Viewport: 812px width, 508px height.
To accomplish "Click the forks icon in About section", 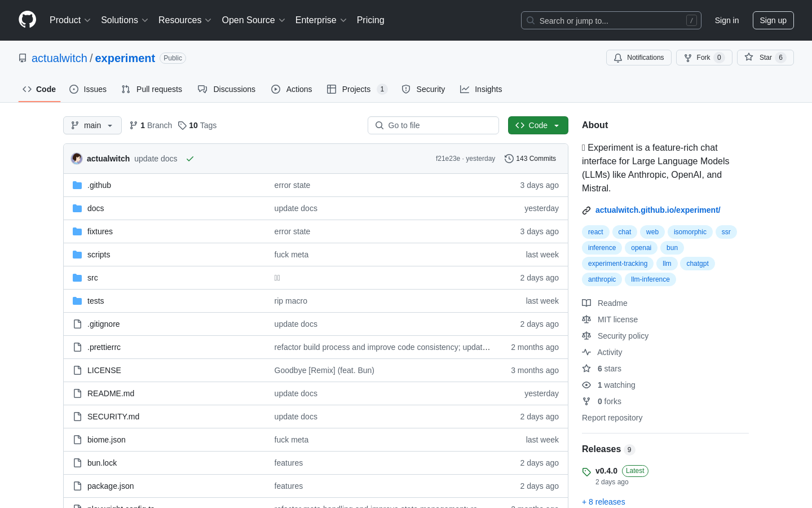I will [x=586, y=401].
